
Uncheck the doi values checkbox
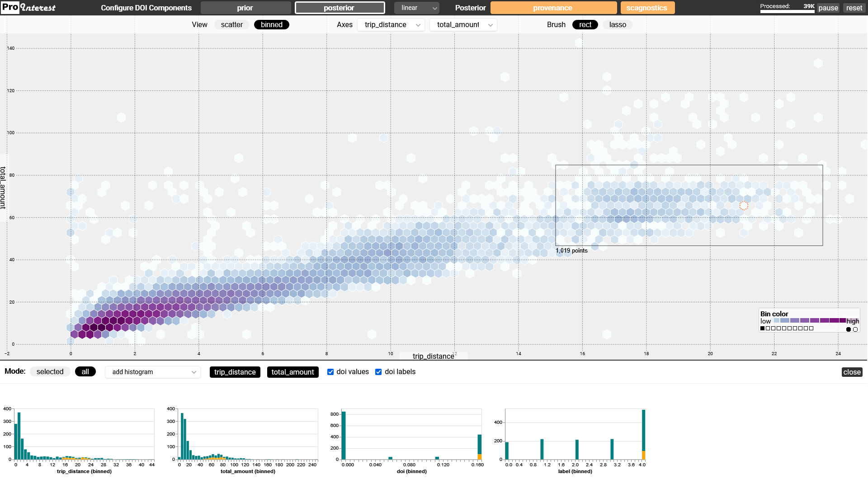pos(330,372)
